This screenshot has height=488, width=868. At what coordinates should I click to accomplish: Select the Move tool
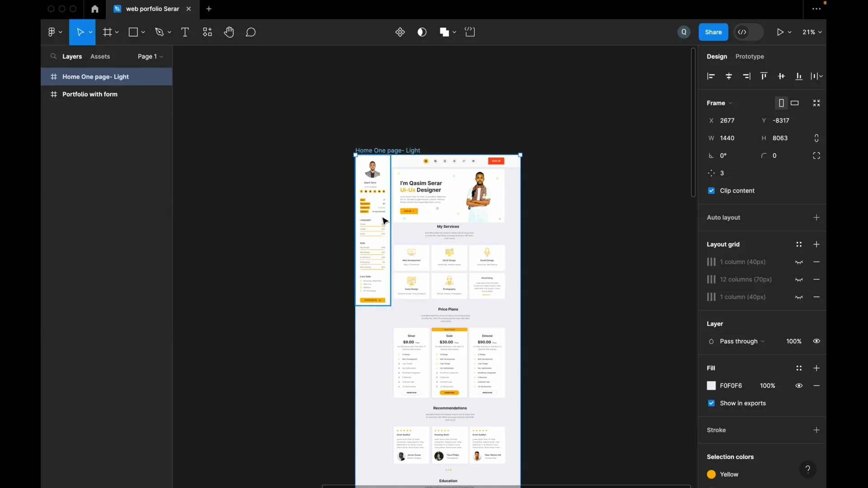(x=80, y=32)
